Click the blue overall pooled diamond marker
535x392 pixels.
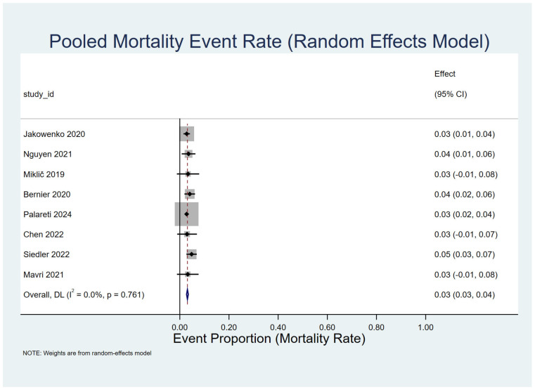pos(187,295)
